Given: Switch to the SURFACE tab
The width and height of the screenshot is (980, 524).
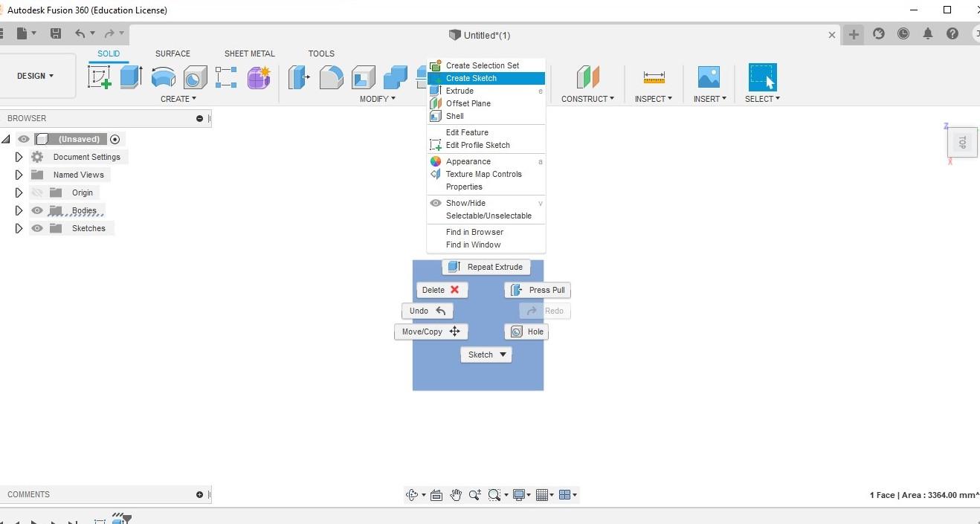Looking at the screenshot, I should point(173,54).
